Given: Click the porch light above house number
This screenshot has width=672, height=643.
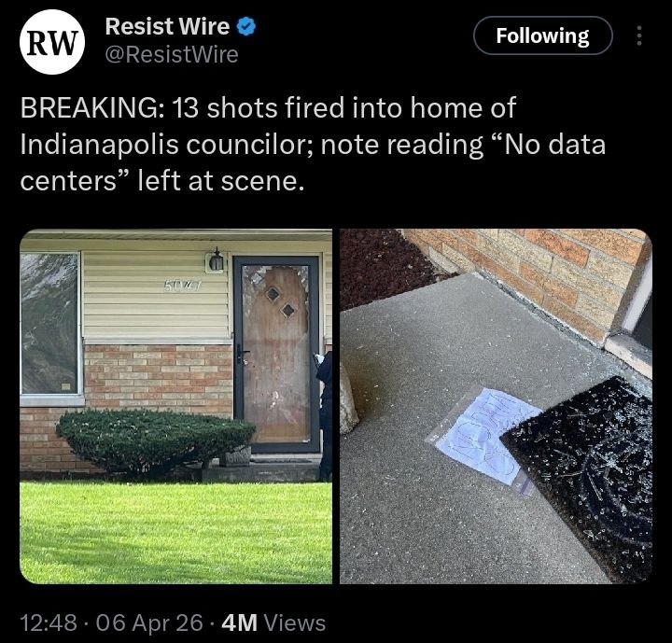Looking at the screenshot, I should 216,260.
